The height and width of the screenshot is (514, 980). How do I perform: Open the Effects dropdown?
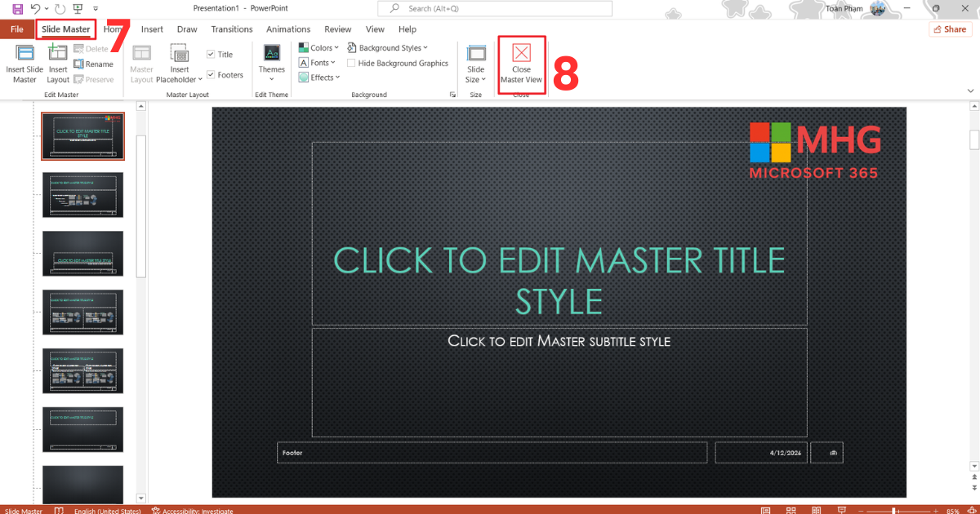(x=318, y=78)
